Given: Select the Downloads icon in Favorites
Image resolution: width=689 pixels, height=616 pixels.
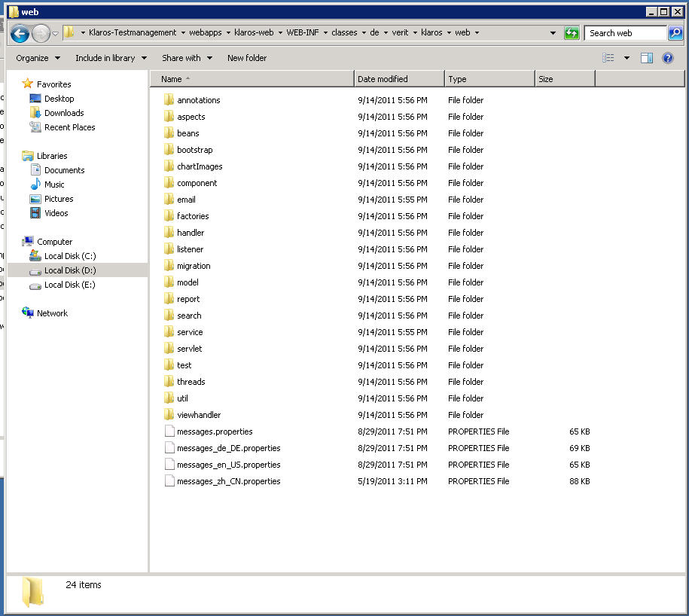Looking at the screenshot, I should click(x=35, y=113).
